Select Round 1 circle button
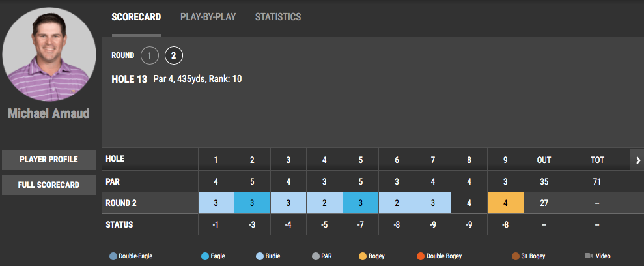 (x=150, y=55)
